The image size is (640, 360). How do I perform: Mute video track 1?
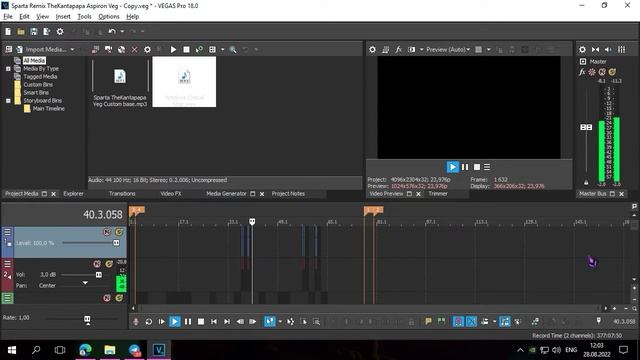click(x=107, y=232)
